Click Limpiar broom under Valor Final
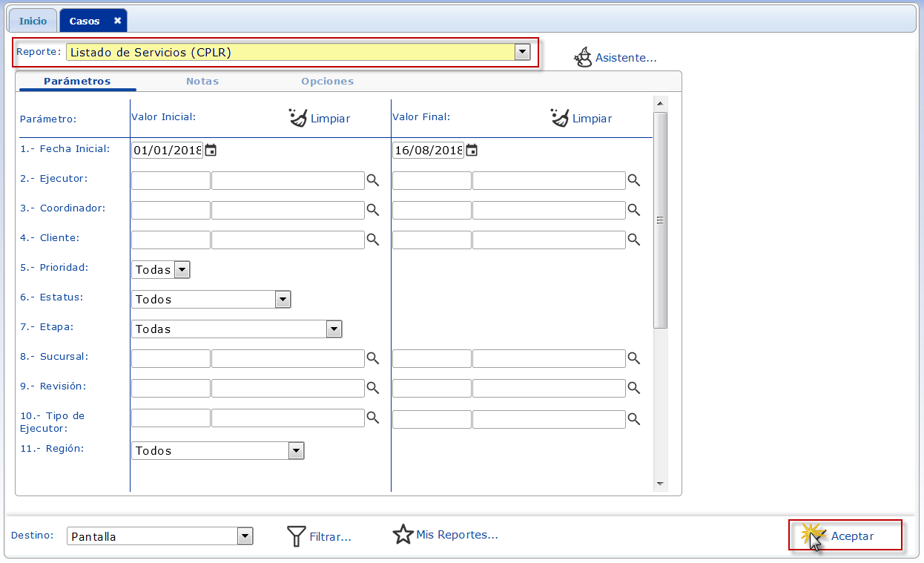Viewport: 924px width, 563px height. (560, 118)
